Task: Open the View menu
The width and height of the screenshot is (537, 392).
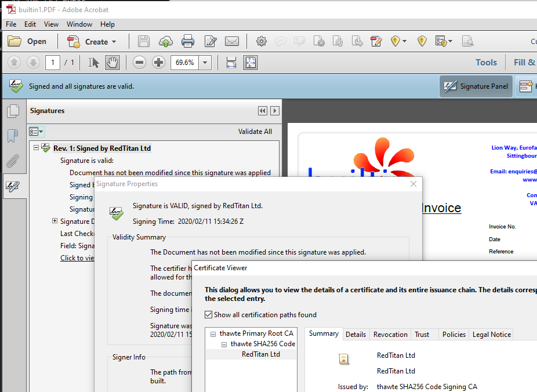Action: (51, 24)
